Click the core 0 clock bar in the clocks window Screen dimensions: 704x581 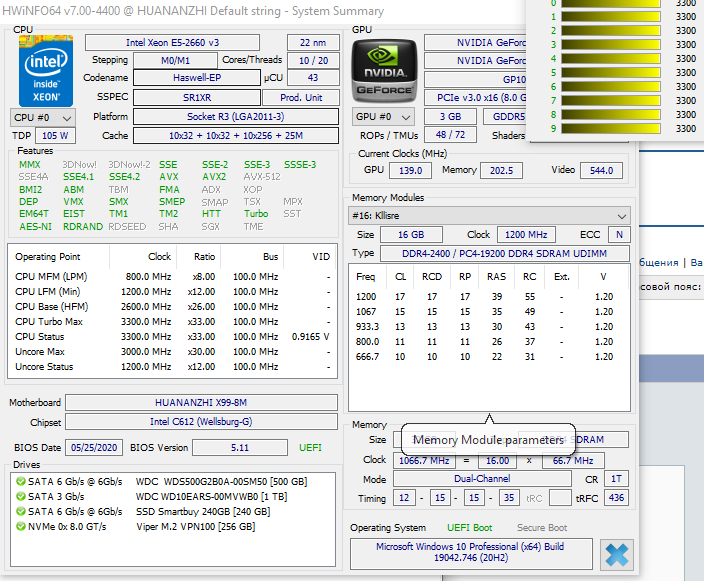[611, 3]
